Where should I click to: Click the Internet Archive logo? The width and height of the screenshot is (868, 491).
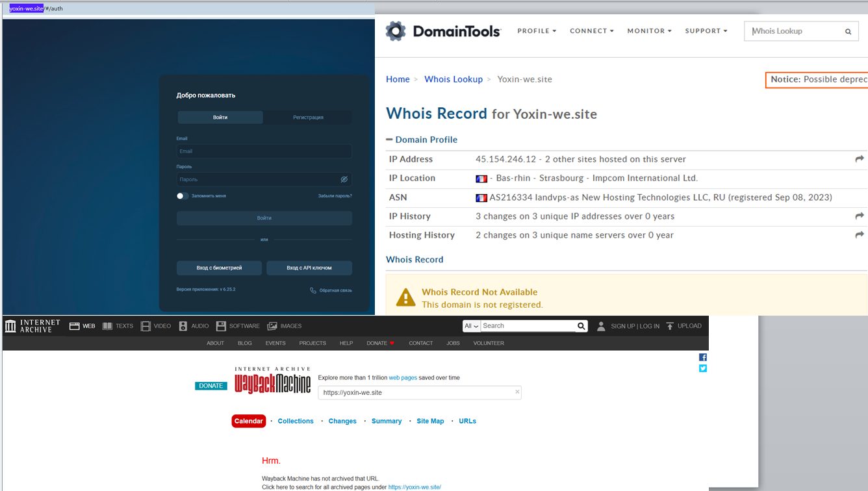click(32, 326)
